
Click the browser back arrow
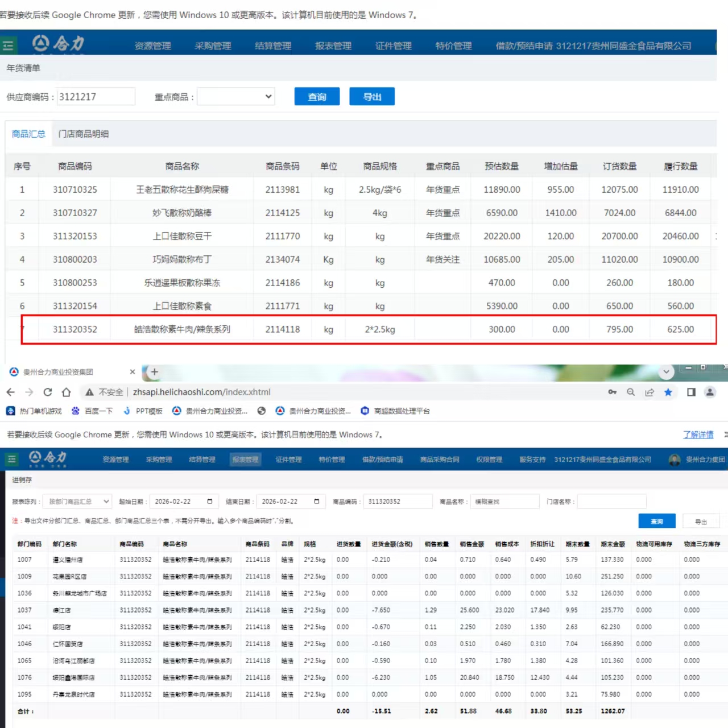(10, 392)
